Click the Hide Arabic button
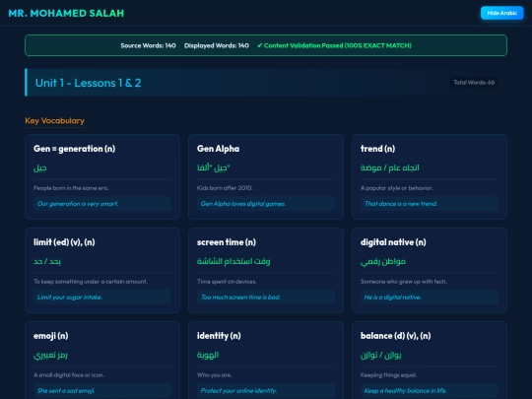532x399 pixels. click(x=501, y=13)
